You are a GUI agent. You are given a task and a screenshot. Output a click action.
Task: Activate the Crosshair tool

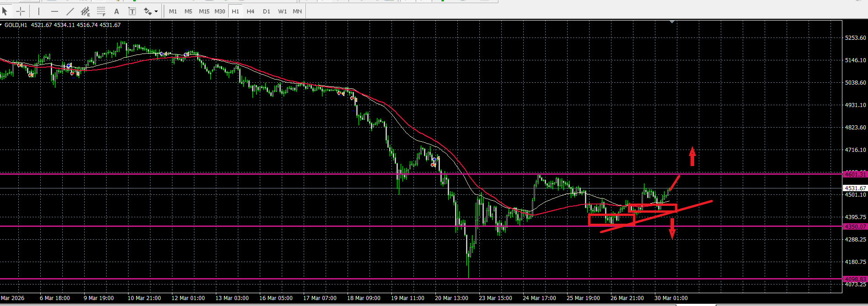pyautogui.click(x=21, y=11)
